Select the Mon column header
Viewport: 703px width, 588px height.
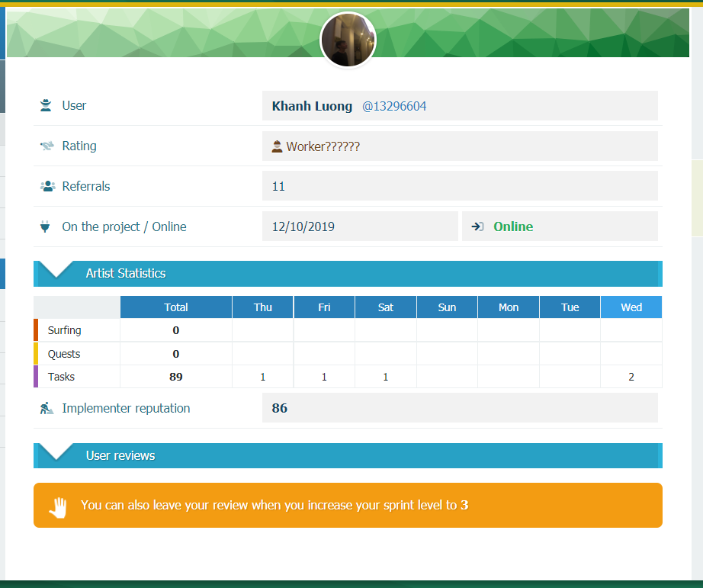click(x=509, y=307)
